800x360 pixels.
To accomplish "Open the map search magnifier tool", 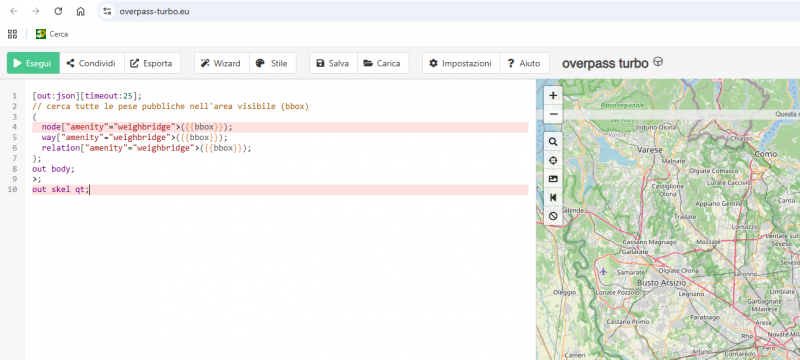I will (x=553, y=142).
